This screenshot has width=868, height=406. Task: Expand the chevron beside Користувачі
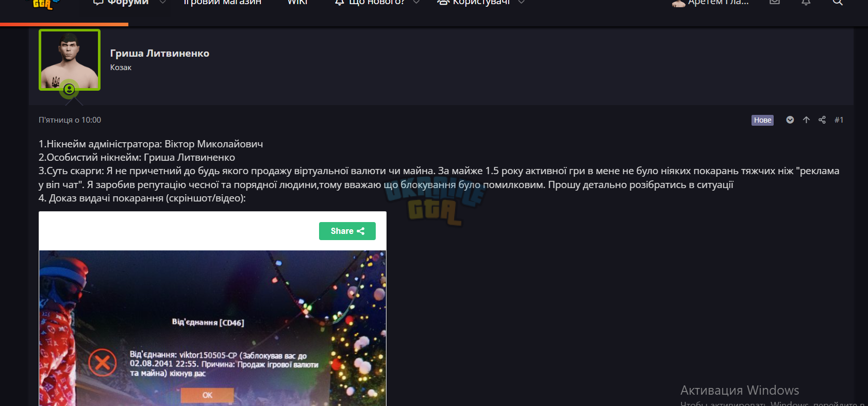click(x=522, y=3)
